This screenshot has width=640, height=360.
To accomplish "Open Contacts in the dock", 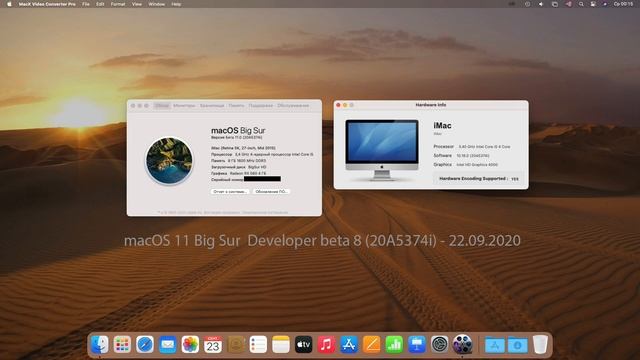I will [x=236, y=344].
